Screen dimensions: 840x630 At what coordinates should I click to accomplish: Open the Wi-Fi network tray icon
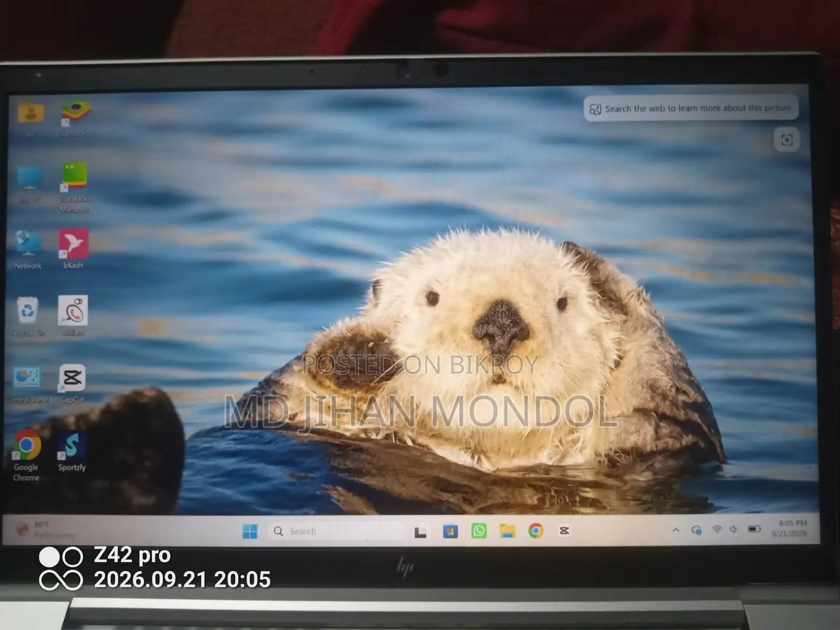coord(717,529)
